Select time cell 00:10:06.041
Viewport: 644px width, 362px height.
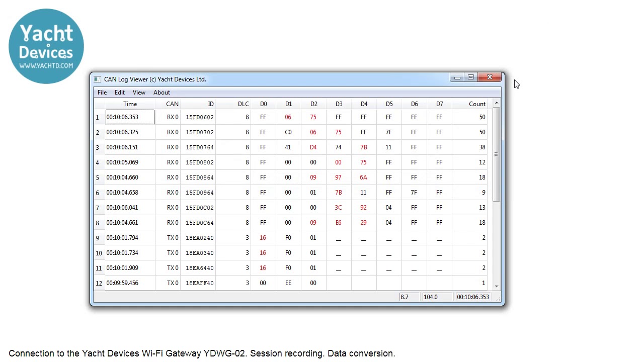coord(130,208)
